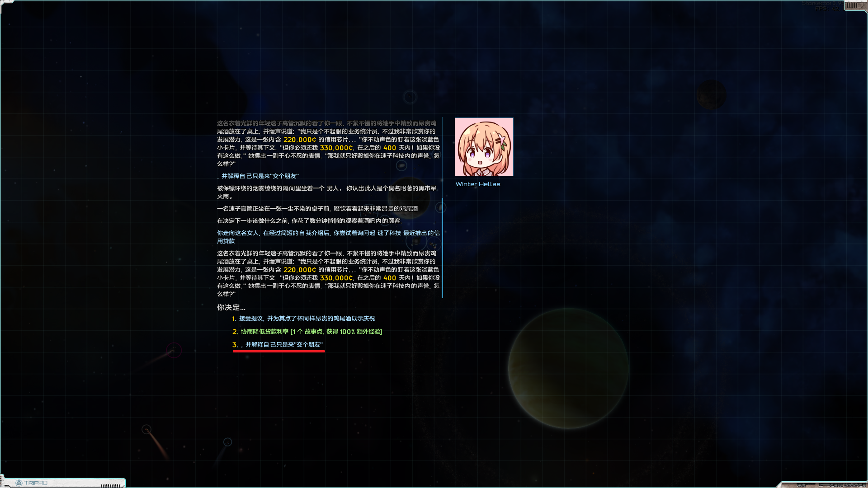Click the TRIPAD label in bottom bar
This screenshot has width=868, height=488.
click(36, 483)
